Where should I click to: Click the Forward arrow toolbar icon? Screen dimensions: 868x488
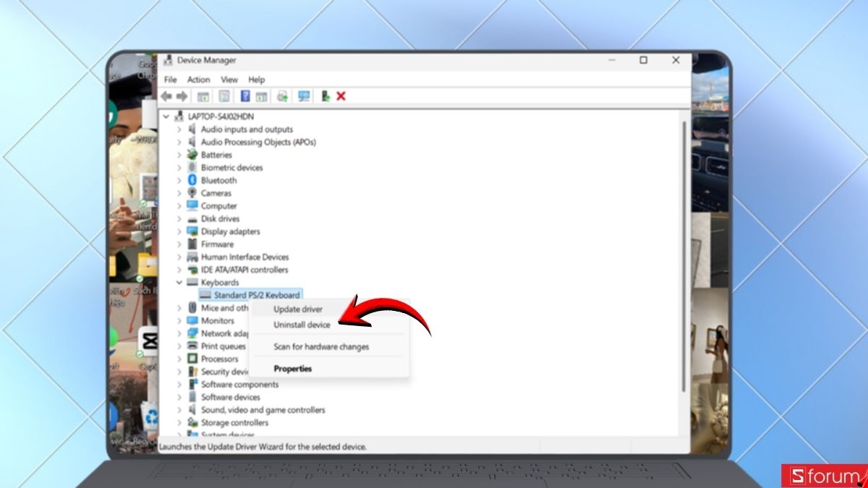[182, 96]
